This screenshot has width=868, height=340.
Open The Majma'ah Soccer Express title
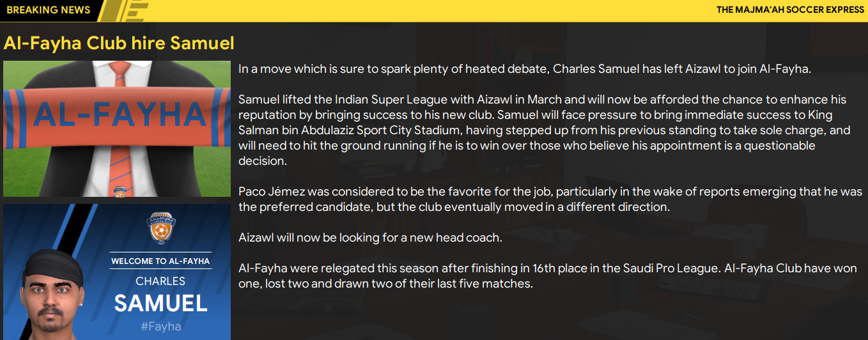pyautogui.click(x=790, y=10)
